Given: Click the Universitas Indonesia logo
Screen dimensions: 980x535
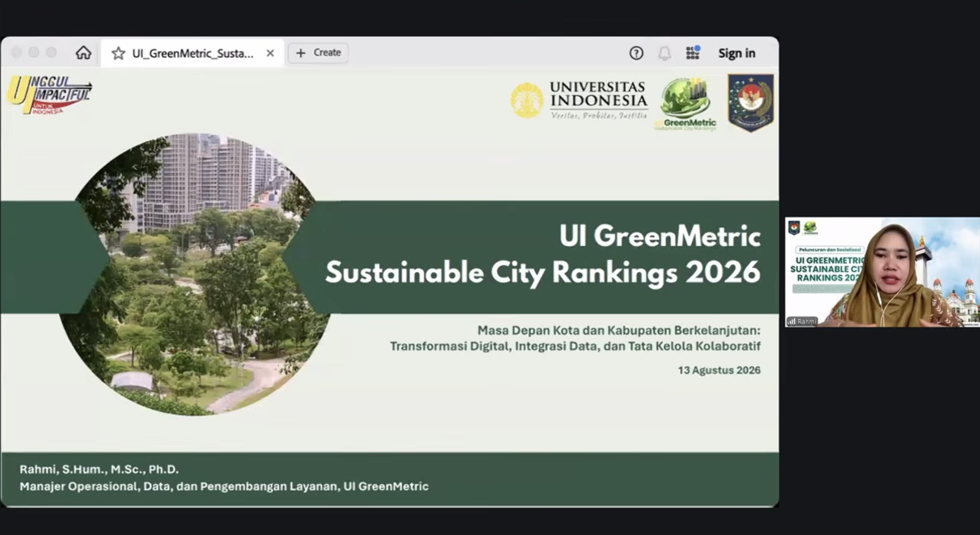Looking at the screenshot, I should point(579,100).
